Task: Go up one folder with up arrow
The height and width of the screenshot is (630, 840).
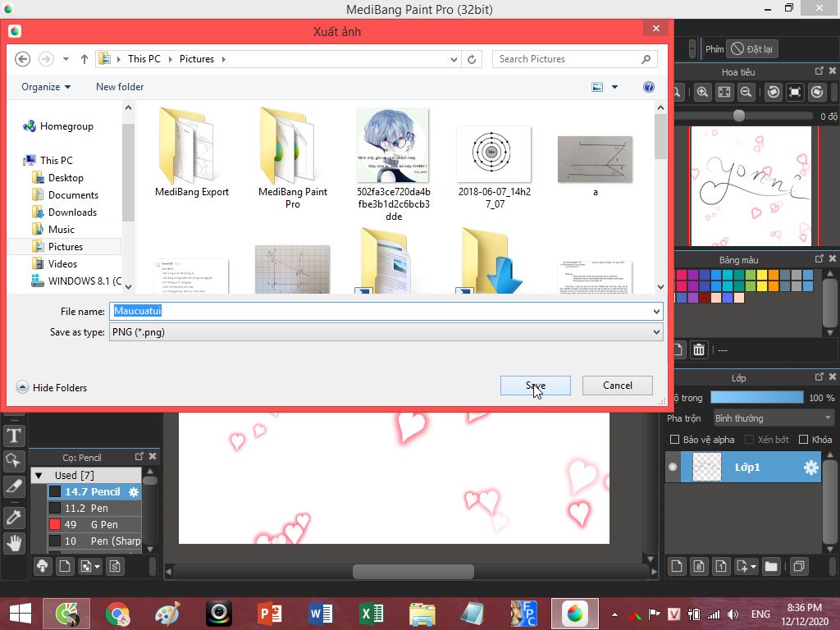Action: point(84,59)
